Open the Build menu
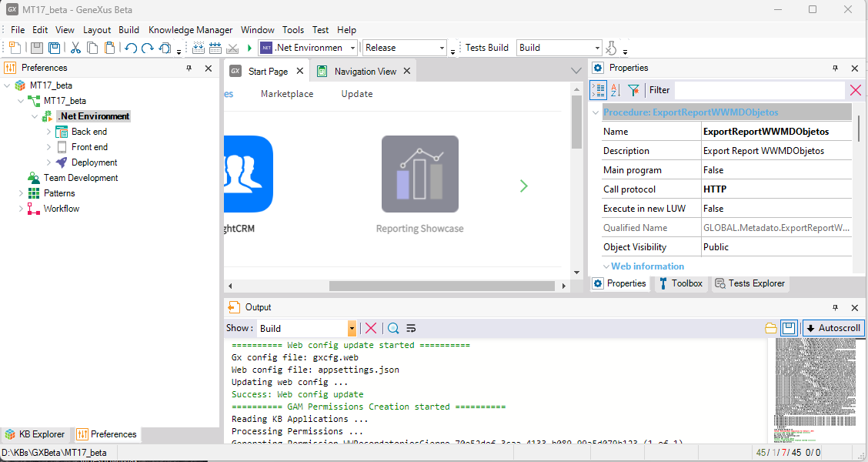The height and width of the screenshot is (462, 868). [x=129, y=30]
